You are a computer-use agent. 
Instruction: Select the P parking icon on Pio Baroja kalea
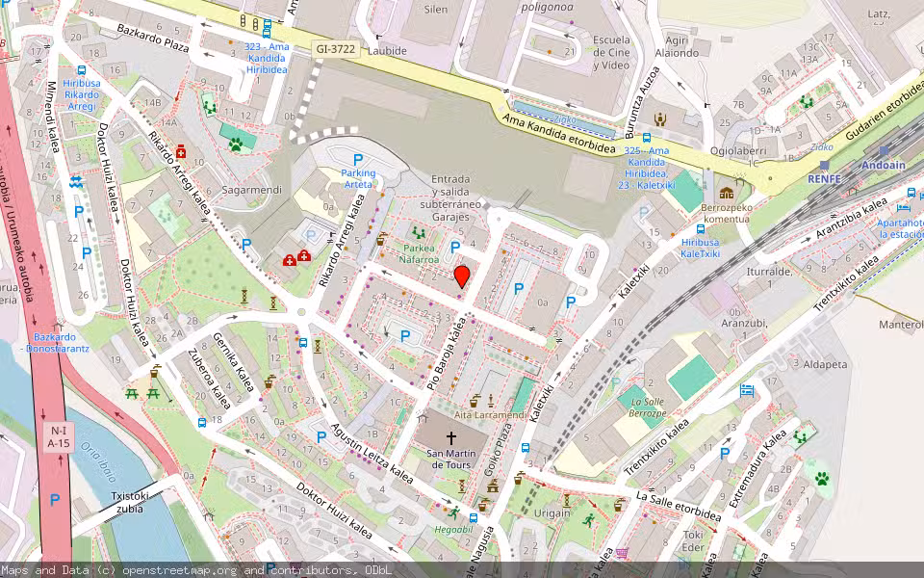(x=404, y=335)
